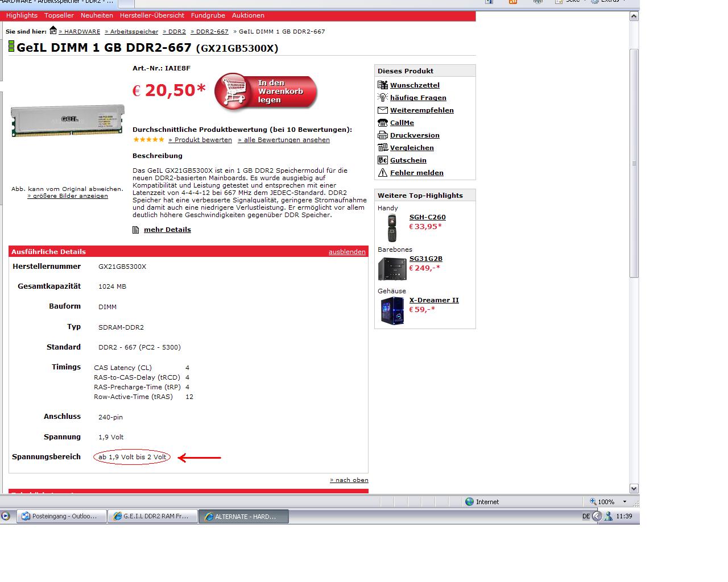
Task: Click mehr Details link
Action: [167, 230]
